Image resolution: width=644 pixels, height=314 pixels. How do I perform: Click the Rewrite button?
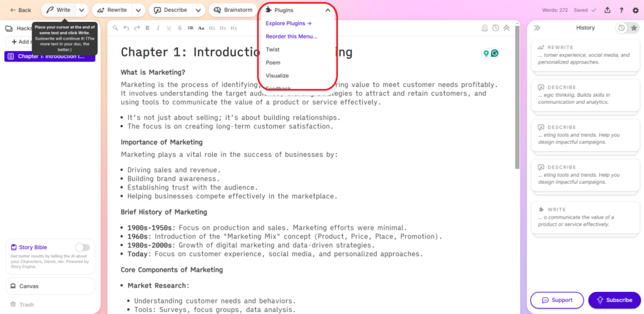click(x=113, y=10)
